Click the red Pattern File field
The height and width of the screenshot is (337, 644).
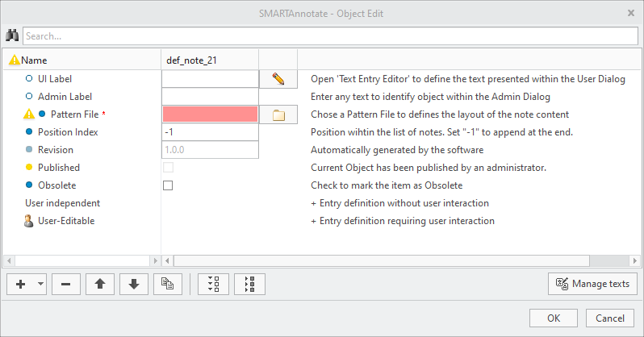point(211,114)
